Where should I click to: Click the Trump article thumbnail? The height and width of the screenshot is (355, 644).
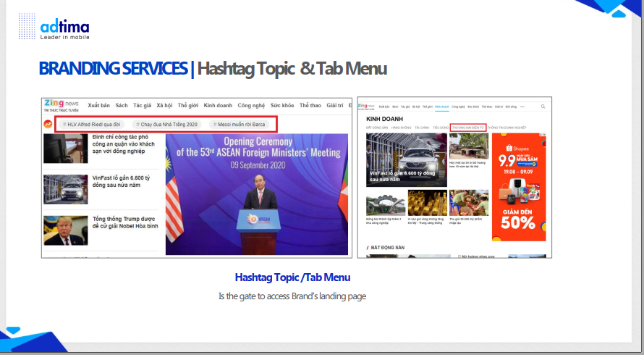pos(66,230)
